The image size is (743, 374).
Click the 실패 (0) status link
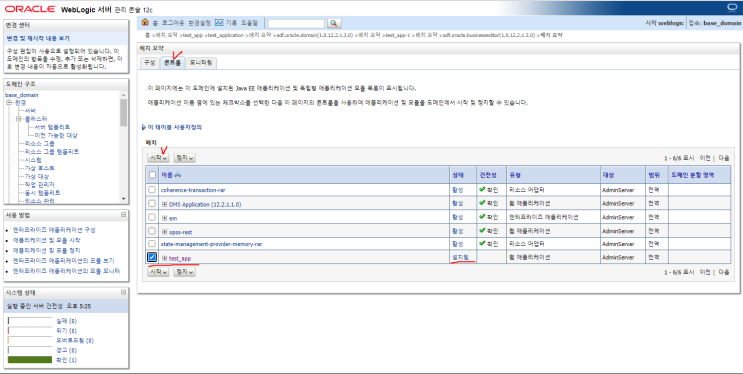point(66,321)
